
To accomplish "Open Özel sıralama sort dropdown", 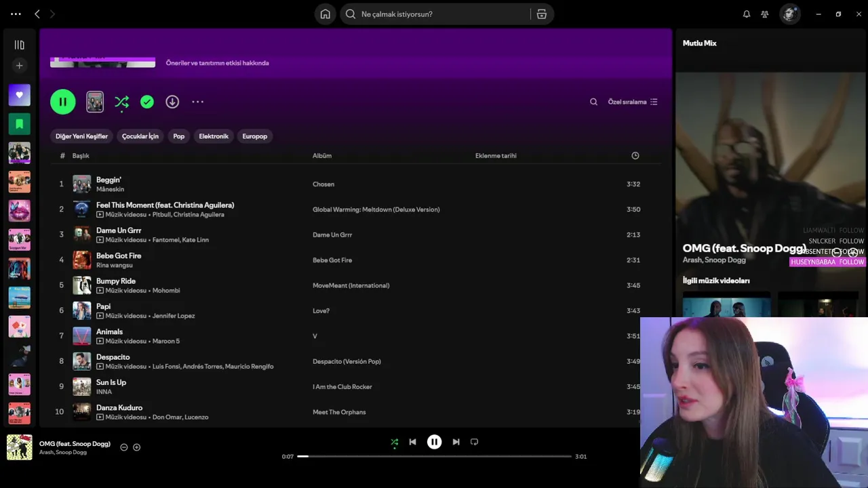I will click(633, 102).
